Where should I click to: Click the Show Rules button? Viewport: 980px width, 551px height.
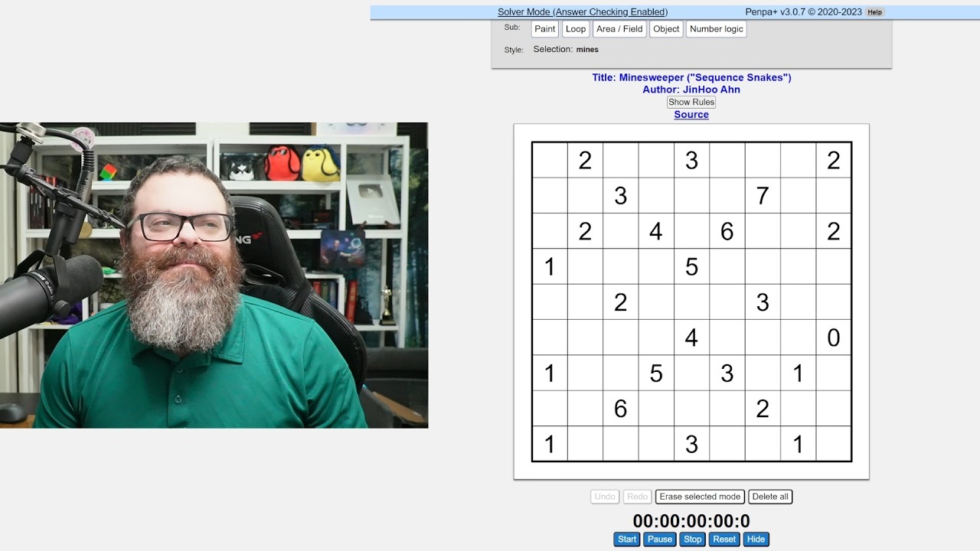(x=691, y=102)
